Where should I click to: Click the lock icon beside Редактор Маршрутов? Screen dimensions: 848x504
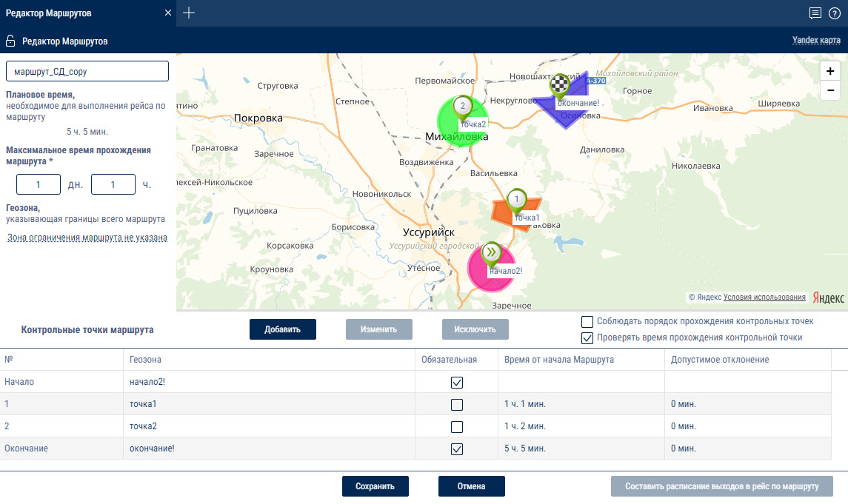click(10, 41)
